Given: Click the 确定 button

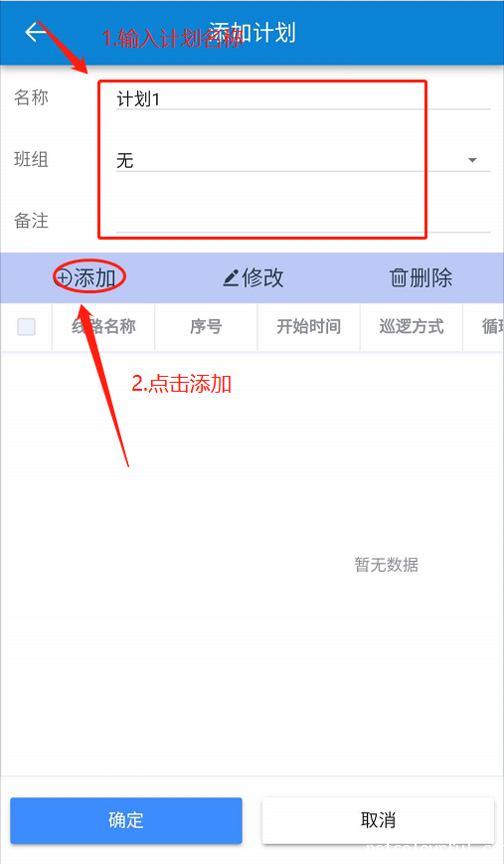Looking at the screenshot, I should click(126, 820).
